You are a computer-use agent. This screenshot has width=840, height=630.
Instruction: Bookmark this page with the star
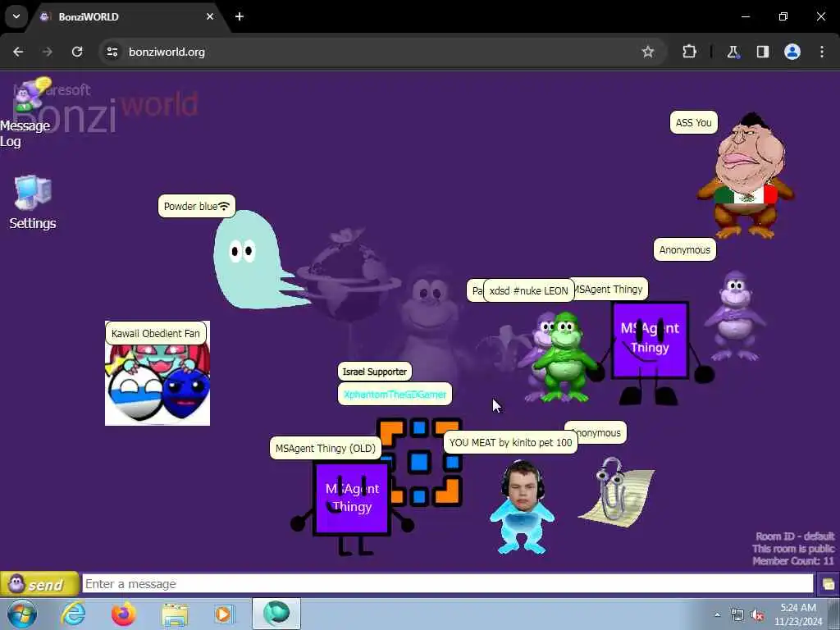click(648, 52)
